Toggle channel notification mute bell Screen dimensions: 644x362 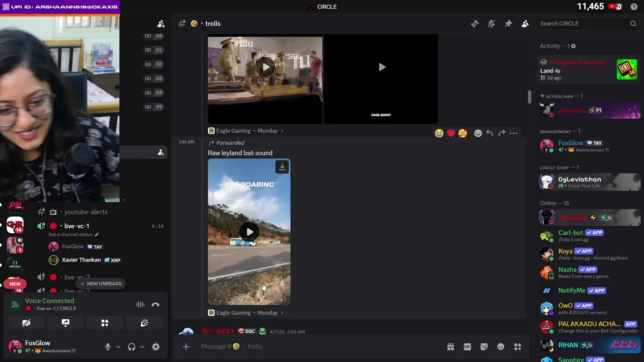click(x=492, y=24)
